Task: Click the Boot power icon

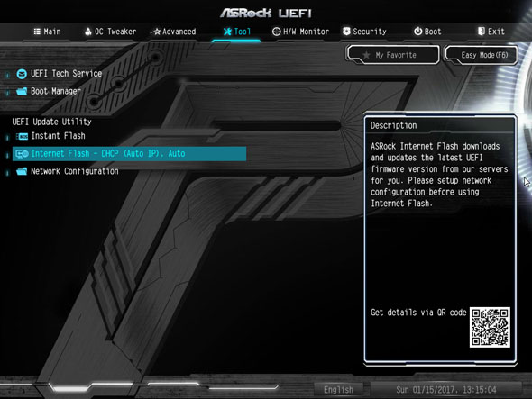Action: (418, 32)
